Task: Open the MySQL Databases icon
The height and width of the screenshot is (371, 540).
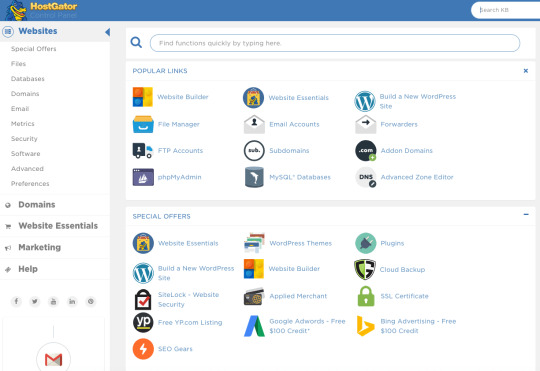Action: tap(254, 177)
